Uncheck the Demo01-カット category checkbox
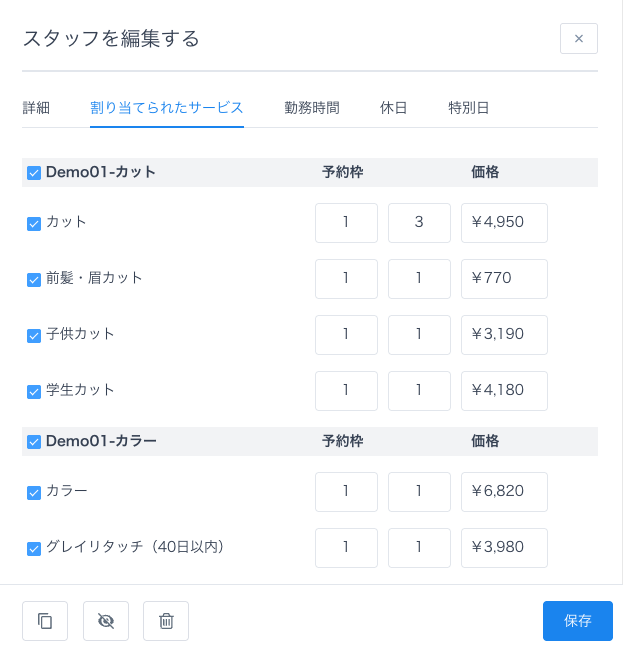The height and width of the screenshot is (652, 623). [x=34, y=172]
